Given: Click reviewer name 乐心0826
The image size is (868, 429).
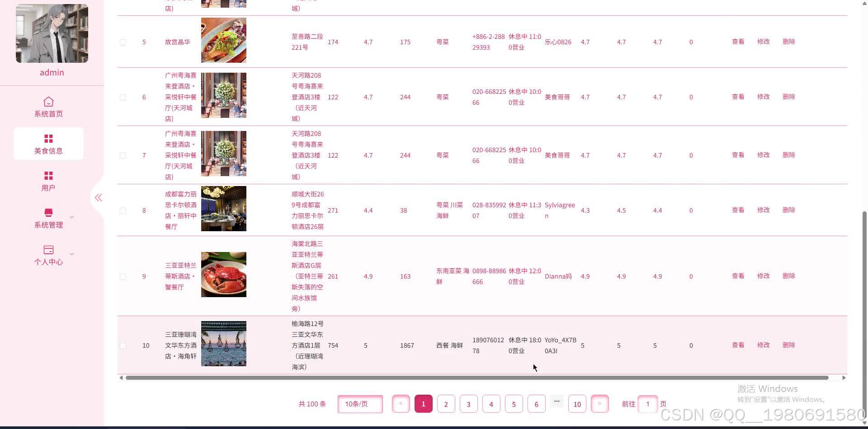Looking at the screenshot, I should (558, 42).
